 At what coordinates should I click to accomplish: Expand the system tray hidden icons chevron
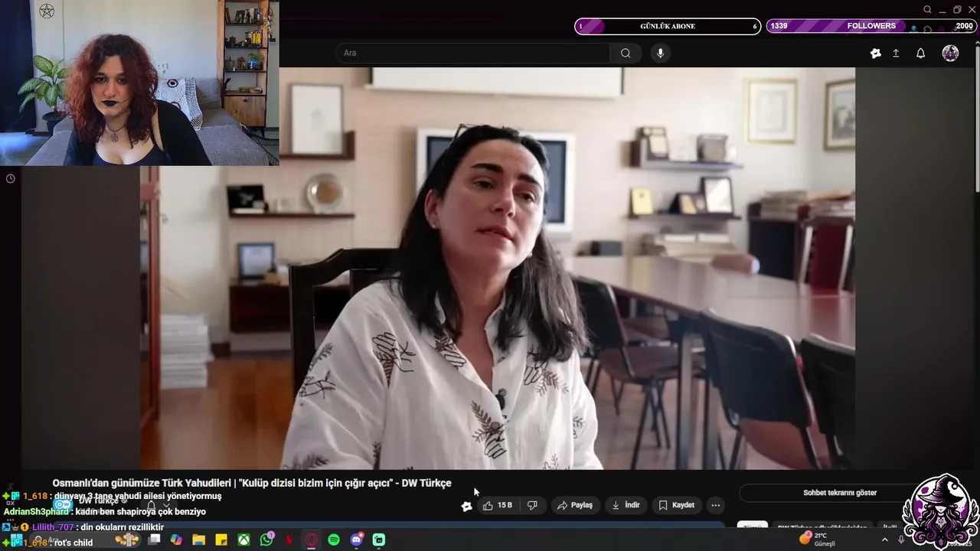pyautogui.click(x=885, y=540)
